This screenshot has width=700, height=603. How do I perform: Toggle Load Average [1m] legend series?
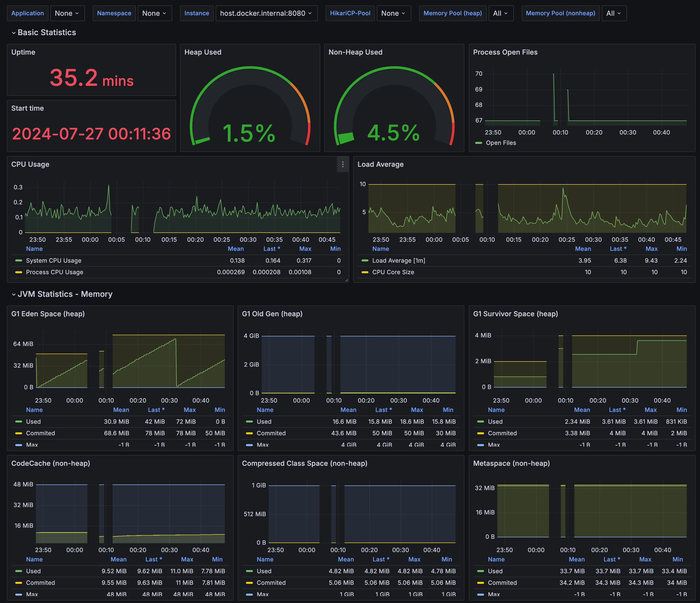(x=398, y=260)
